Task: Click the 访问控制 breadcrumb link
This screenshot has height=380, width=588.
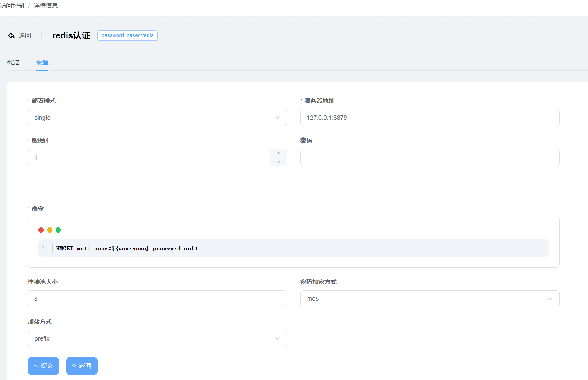Action: pos(12,6)
